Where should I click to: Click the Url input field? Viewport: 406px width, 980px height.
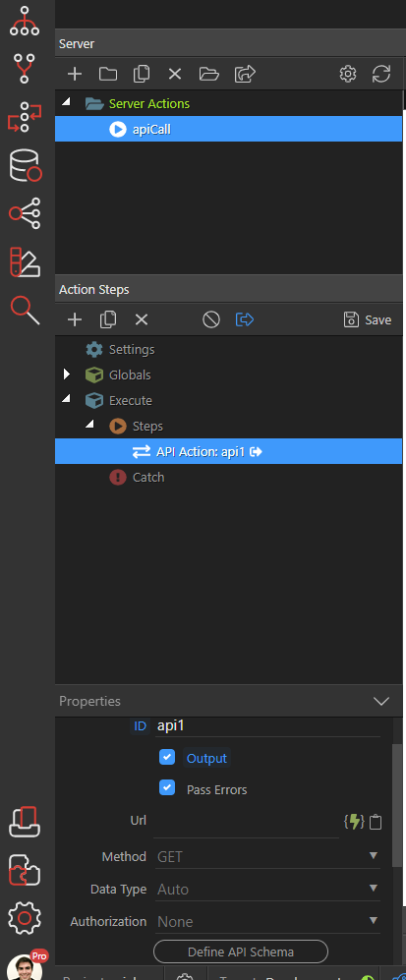coord(246,822)
